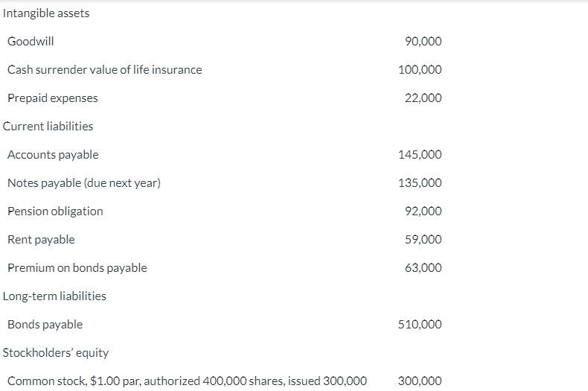Click the 90,000 Goodwill amount

(423, 41)
